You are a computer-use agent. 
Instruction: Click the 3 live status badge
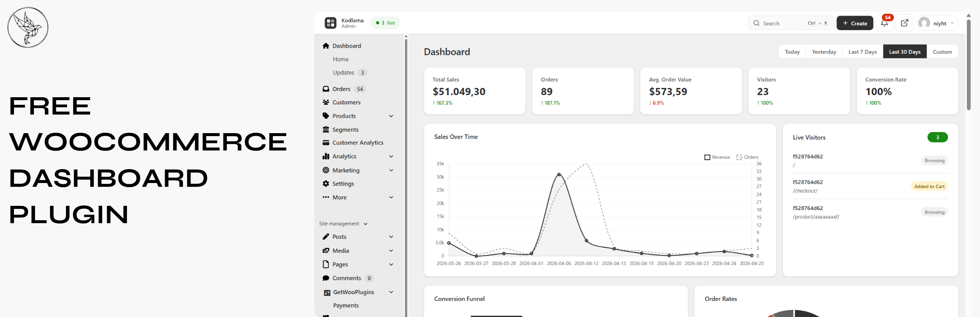coord(385,23)
